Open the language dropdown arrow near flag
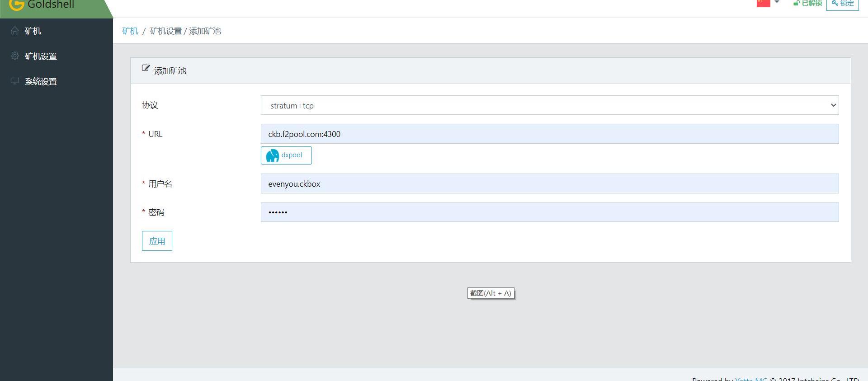 click(777, 2)
